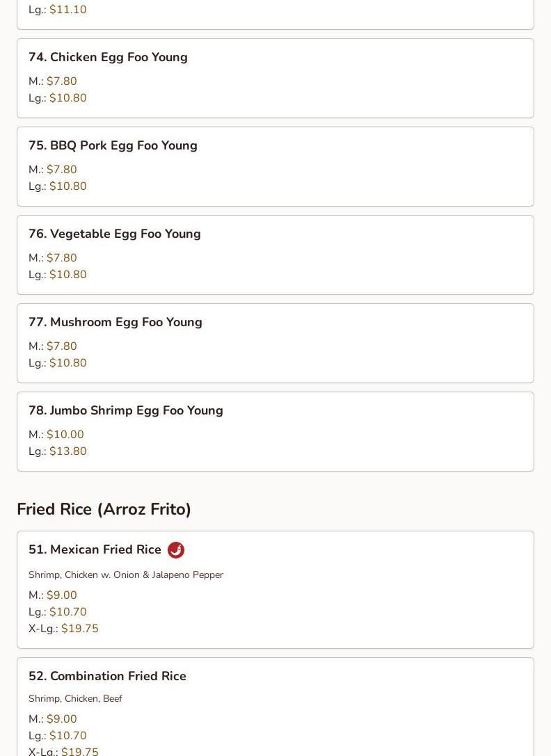Image resolution: width=551 pixels, height=756 pixels.
Task: Click the $10.00 medium Jumbo Shrimp price
Action: (65, 435)
